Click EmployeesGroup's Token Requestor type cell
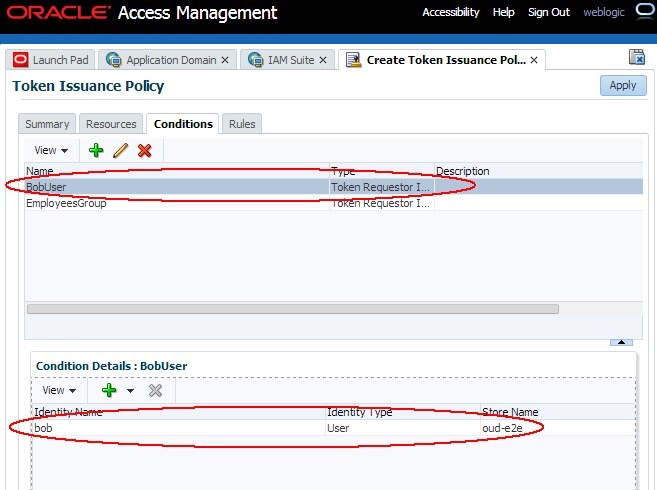 [382, 203]
